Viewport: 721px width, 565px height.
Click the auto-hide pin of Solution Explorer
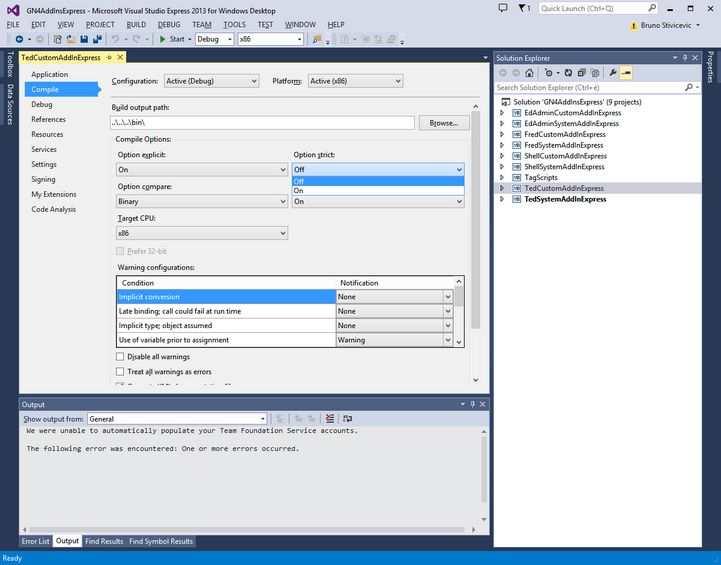coord(685,58)
